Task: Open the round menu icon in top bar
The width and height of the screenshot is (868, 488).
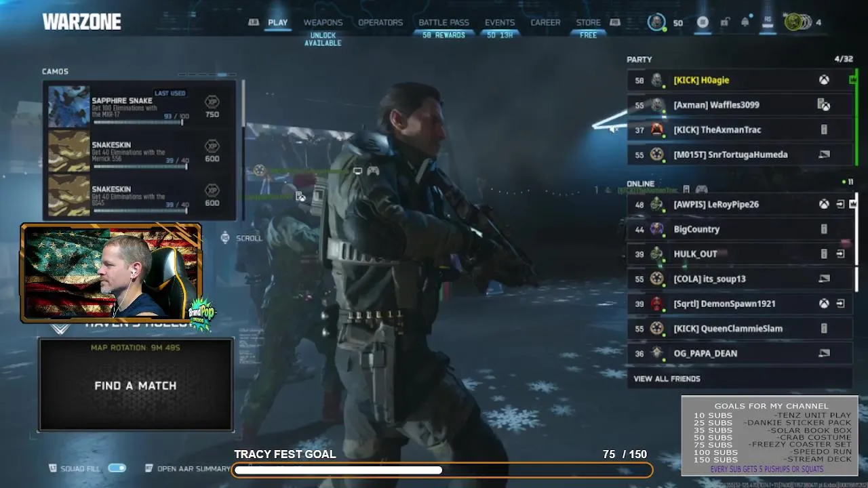Action: (703, 22)
